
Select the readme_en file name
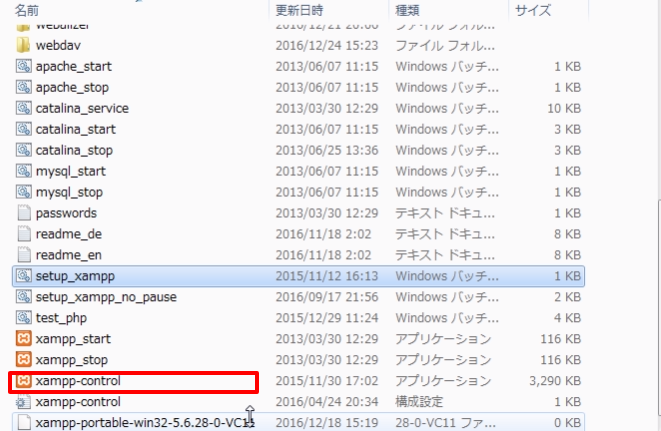coord(69,255)
